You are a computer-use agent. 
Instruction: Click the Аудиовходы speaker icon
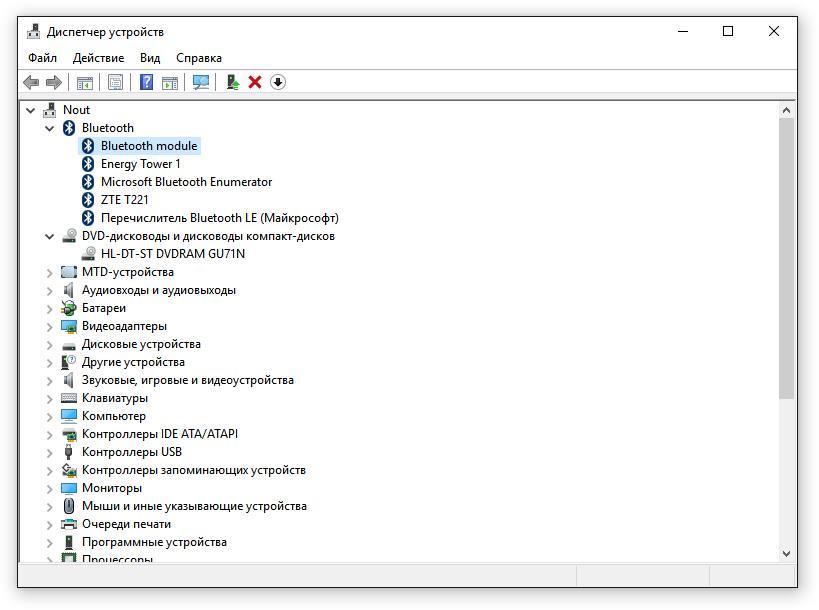[68, 290]
